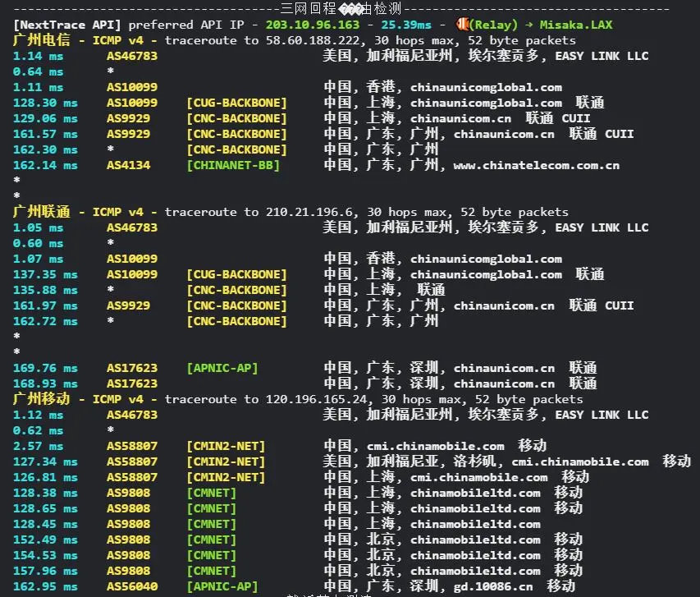Select the 128.65 ms hop latency
The height and width of the screenshot is (597, 700).
tap(45, 508)
